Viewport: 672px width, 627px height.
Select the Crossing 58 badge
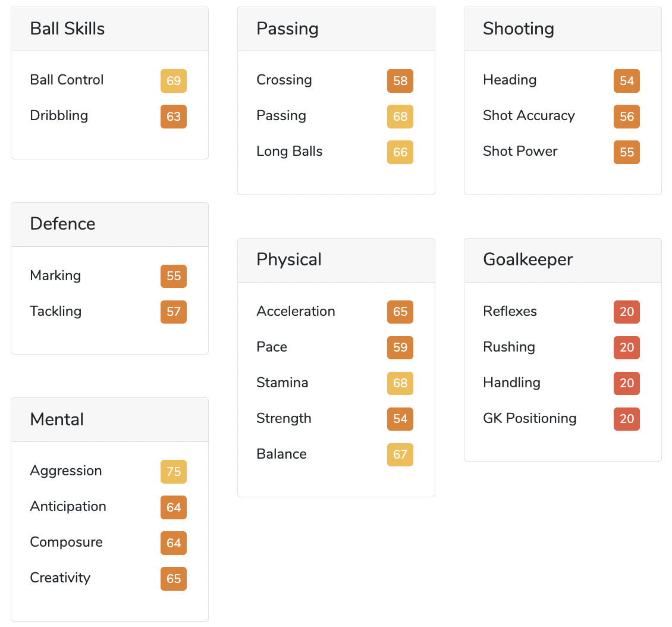(x=400, y=80)
